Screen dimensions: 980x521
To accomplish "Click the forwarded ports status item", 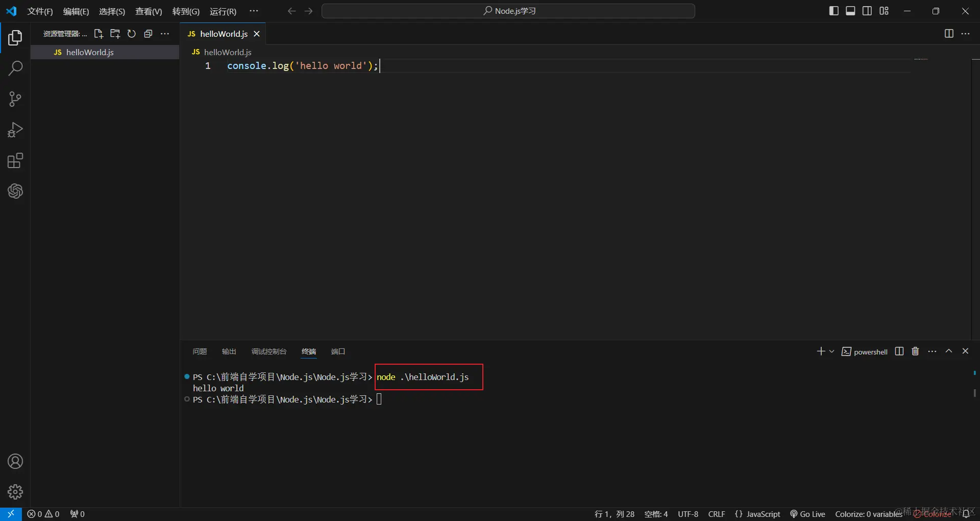I will click(77, 514).
